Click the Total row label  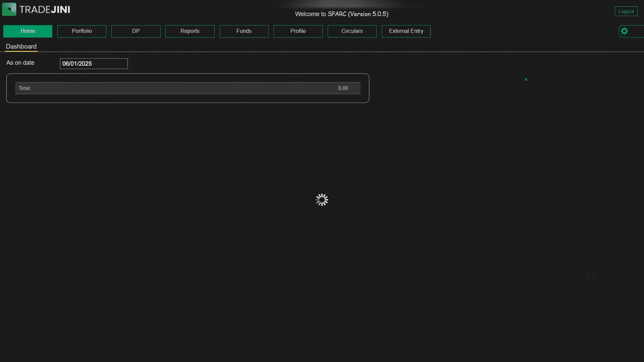tap(24, 88)
